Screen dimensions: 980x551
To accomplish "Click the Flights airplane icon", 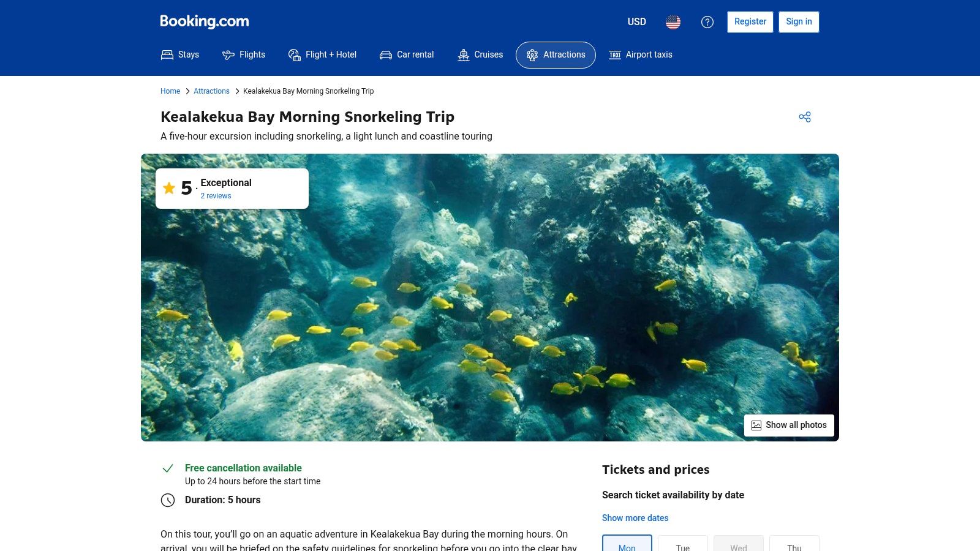I will click(x=227, y=54).
